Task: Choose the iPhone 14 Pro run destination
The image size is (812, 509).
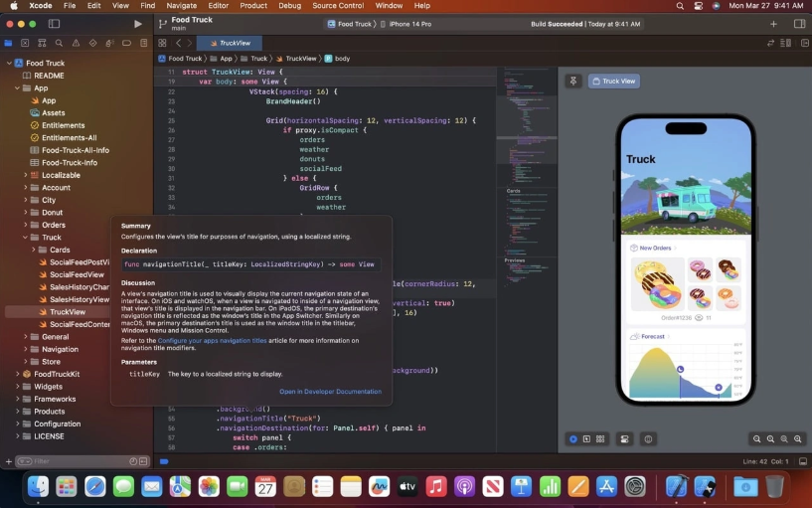Action: click(x=406, y=24)
